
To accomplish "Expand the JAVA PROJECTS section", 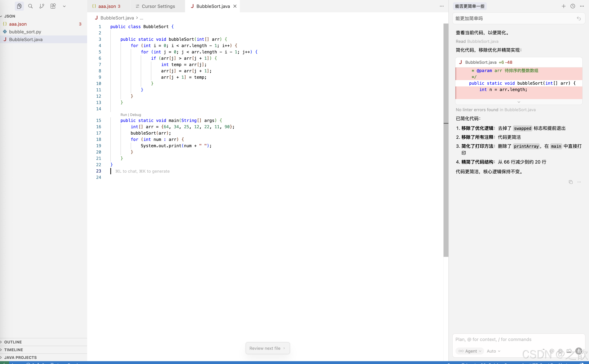I will tap(20, 357).
